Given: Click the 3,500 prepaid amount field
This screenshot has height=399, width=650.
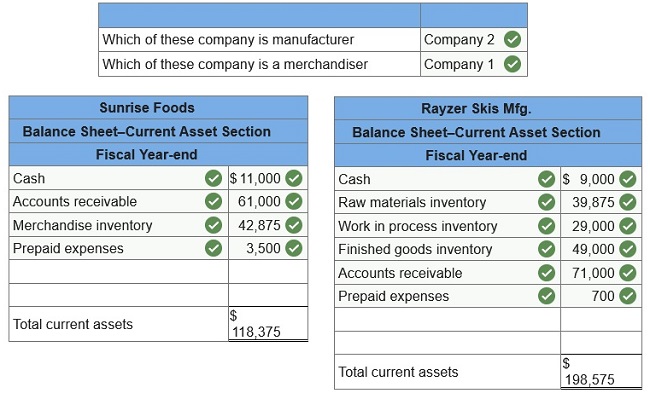Looking at the screenshot, I should click(x=268, y=248).
